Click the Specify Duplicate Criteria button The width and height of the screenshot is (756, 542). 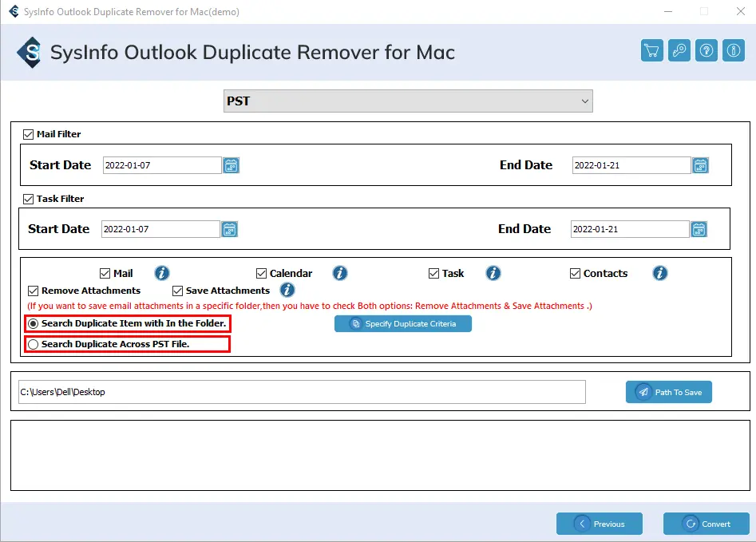tap(403, 323)
